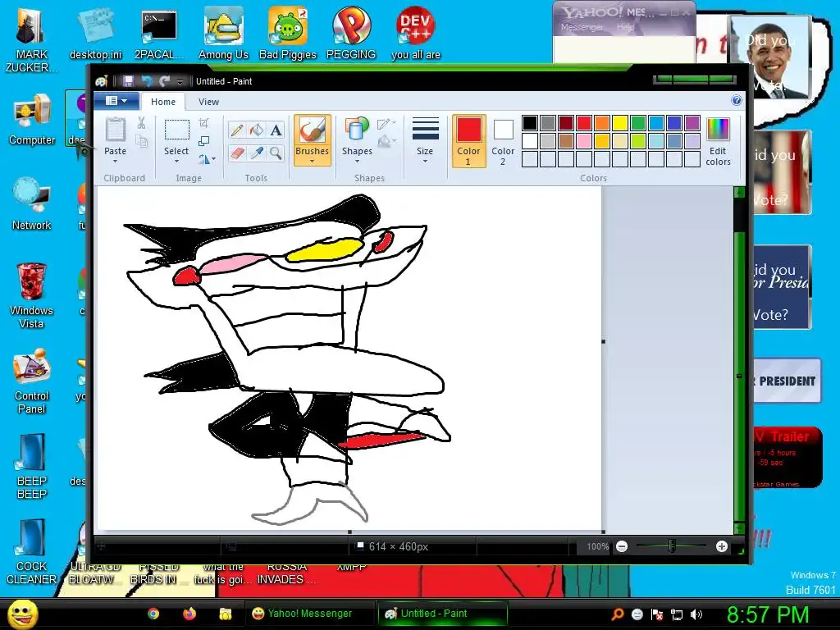
Task: Click the zoom slider in status bar
Action: point(672,546)
